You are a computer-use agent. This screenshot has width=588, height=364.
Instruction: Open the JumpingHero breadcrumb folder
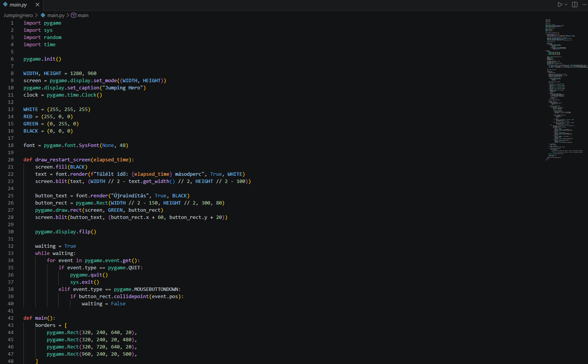[18, 15]
